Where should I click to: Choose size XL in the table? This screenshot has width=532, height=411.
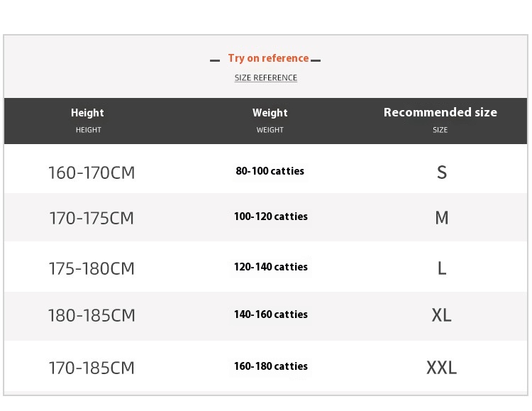pos(442,315)
